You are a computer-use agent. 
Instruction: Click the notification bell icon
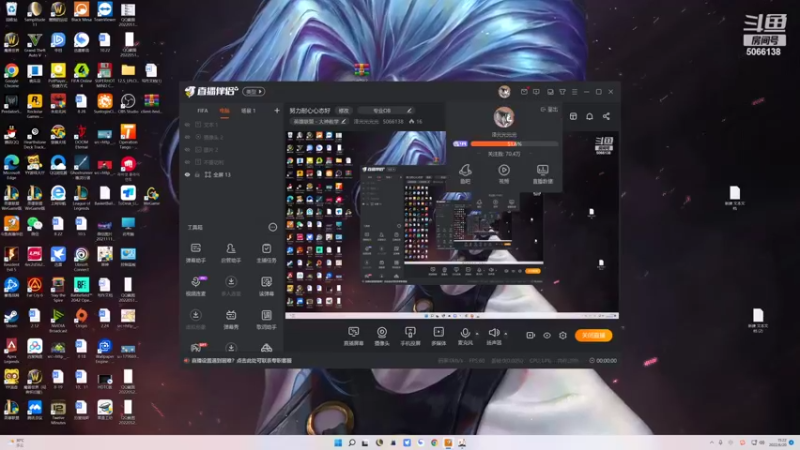pyautogui.click(x=589, y=116)
